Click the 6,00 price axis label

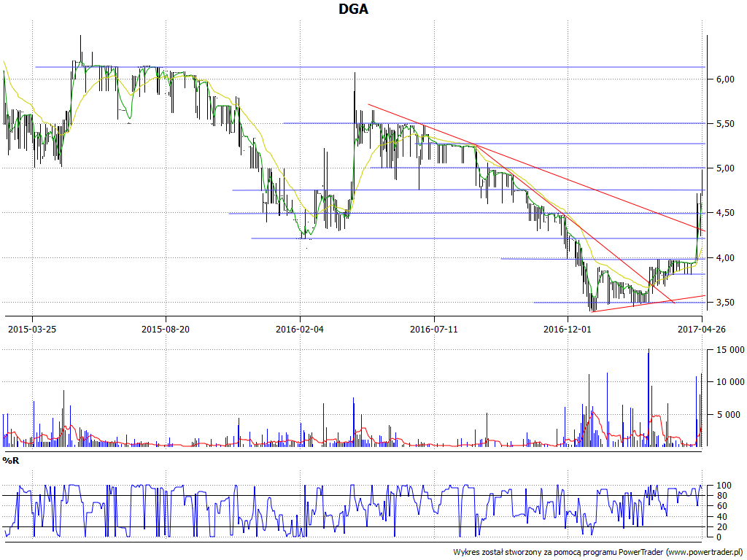[x=725, y=79]
